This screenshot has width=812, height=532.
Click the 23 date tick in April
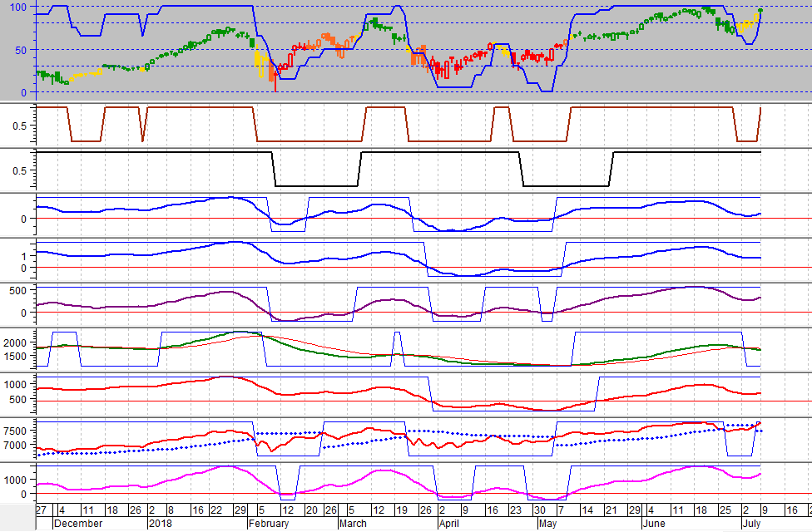514,510
